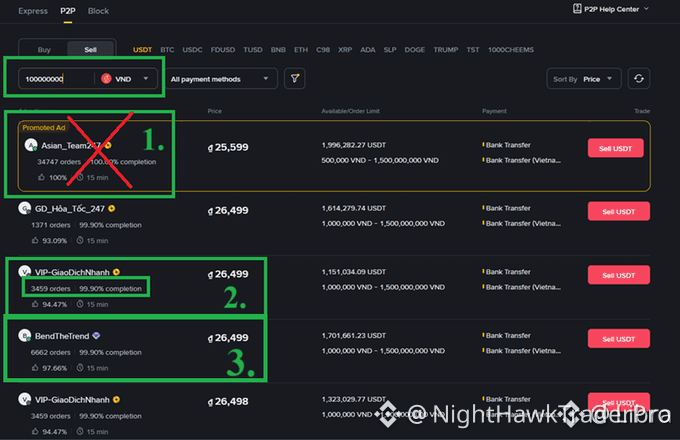Screen dimensions: 680x440
Task: Click the Payment column header
Action: (494, 111)
